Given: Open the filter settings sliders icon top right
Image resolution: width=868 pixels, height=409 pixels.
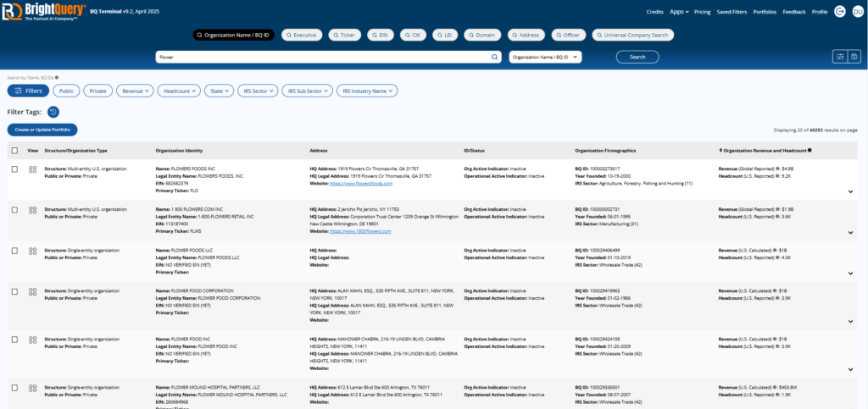Looking at the screenshot, I should 840,57.
